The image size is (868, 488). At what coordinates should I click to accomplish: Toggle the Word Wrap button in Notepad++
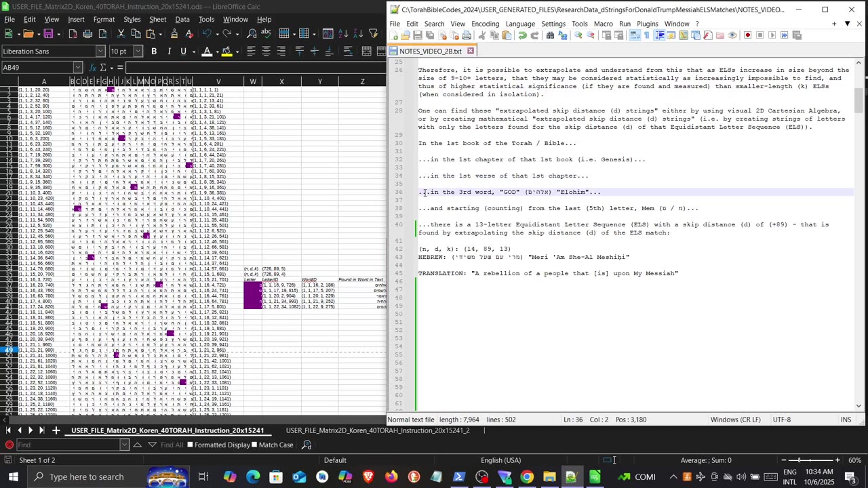(634, 35)
